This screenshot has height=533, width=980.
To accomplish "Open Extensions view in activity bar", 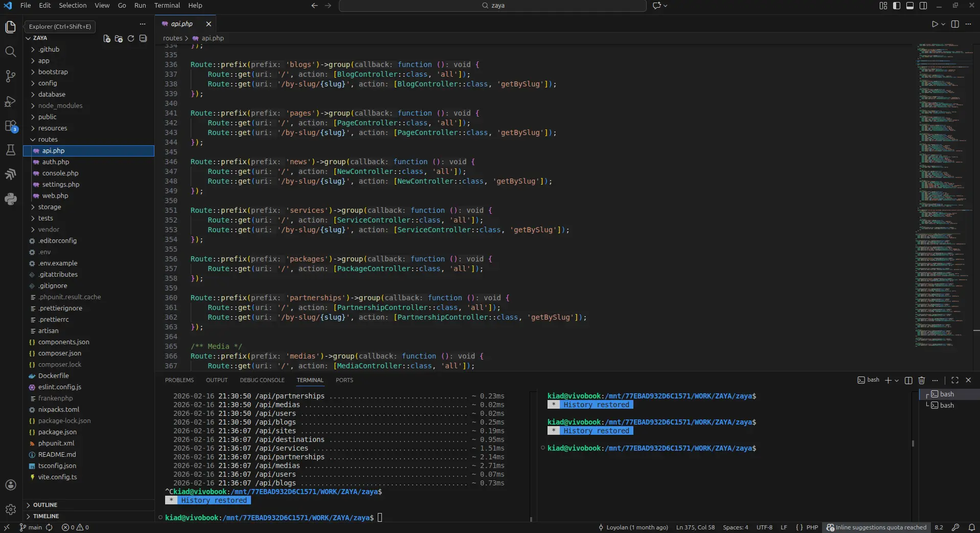I will pyautogui.click(x=10, y=126).
